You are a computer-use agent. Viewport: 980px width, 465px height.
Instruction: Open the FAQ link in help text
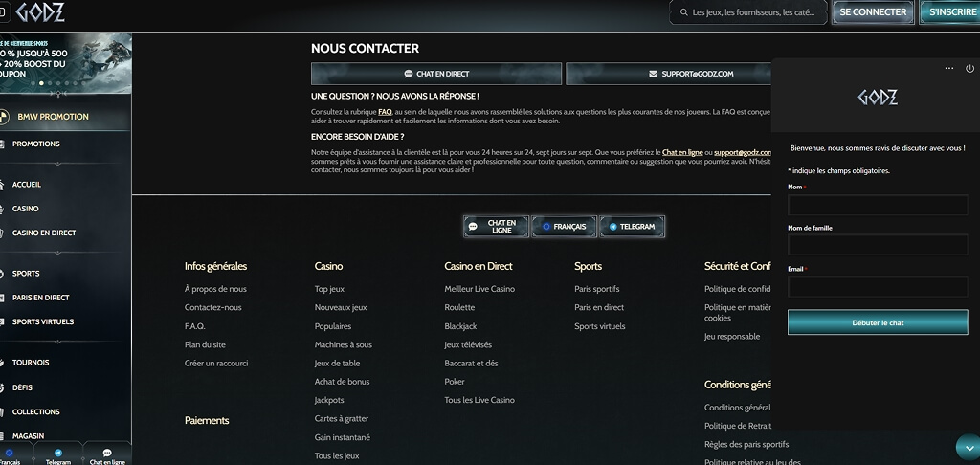(385, 112)
